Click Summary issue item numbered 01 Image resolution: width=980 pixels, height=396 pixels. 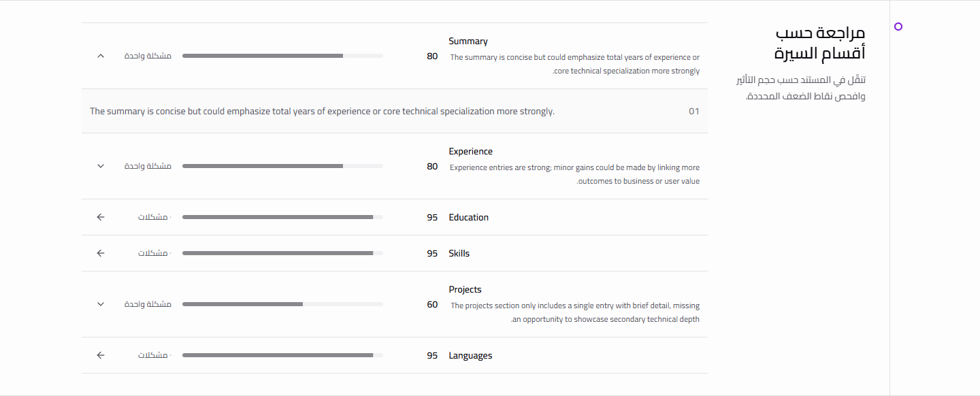[x=395, y=111]
